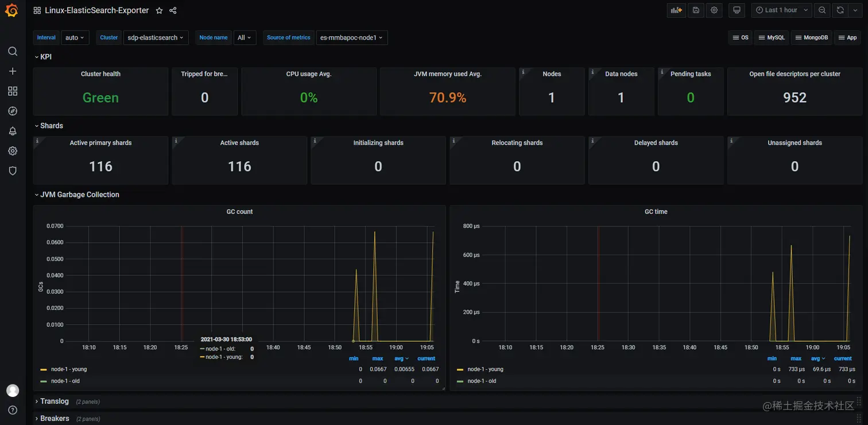868x425 pixels.
Task: Refresh the dashboard
Action: coord(840,10)
